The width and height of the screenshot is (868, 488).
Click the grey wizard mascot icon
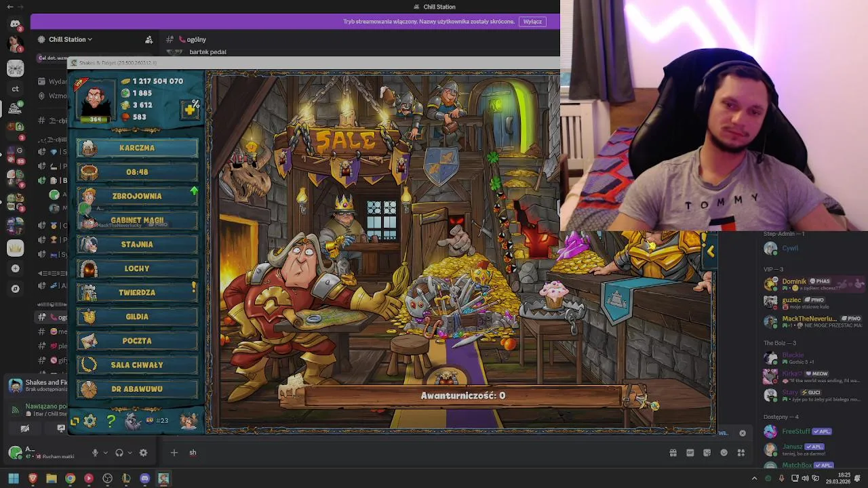tap(133, 421)
